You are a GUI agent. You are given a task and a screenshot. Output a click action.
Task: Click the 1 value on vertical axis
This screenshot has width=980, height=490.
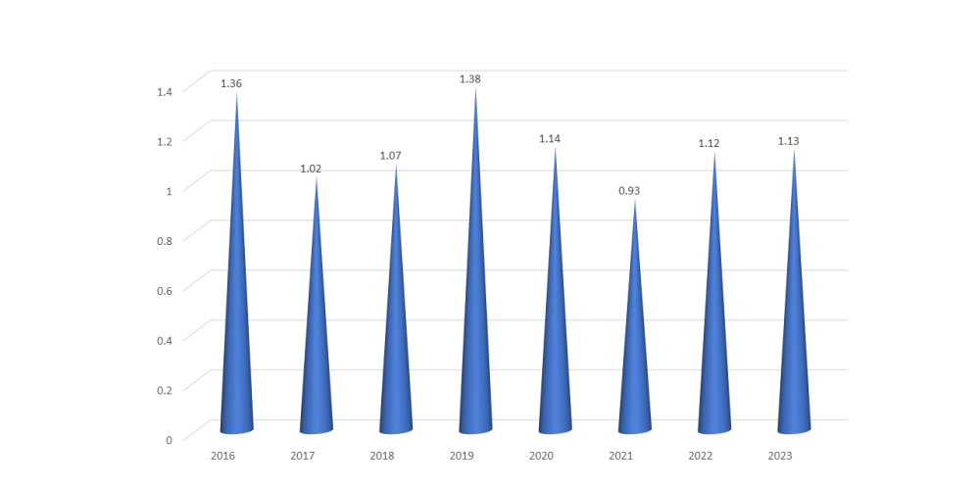[x=169, y=190]
